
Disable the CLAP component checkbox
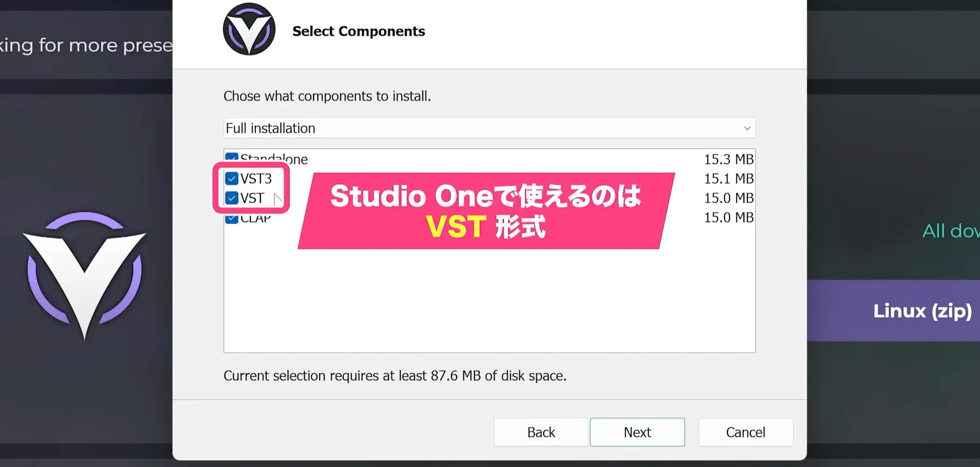coord(232,219)
